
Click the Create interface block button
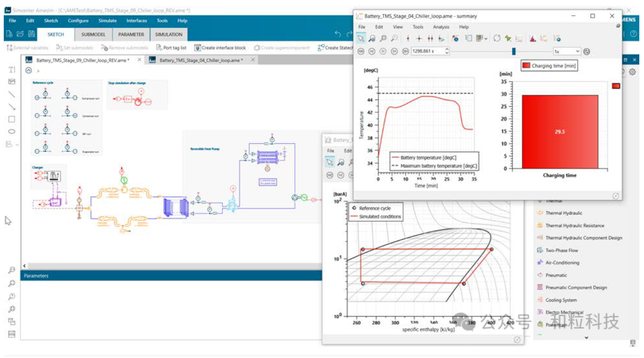[220, 47]
